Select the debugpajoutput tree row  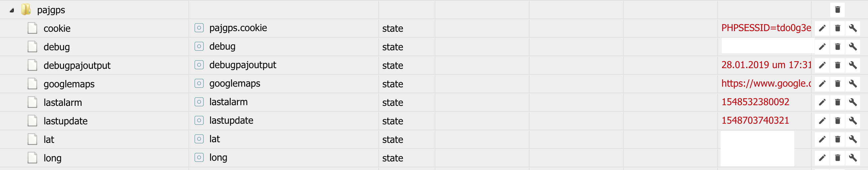(x=77, y=65)
